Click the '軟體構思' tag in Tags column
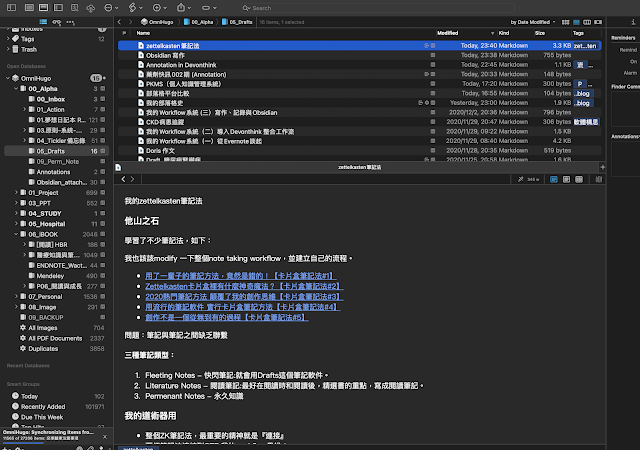Viewport: 640px width, 450px height. [586, 122]
